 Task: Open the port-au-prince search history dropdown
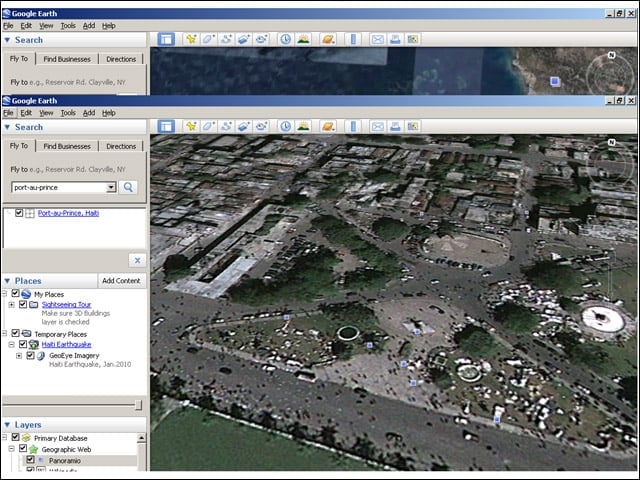point(111,187)
